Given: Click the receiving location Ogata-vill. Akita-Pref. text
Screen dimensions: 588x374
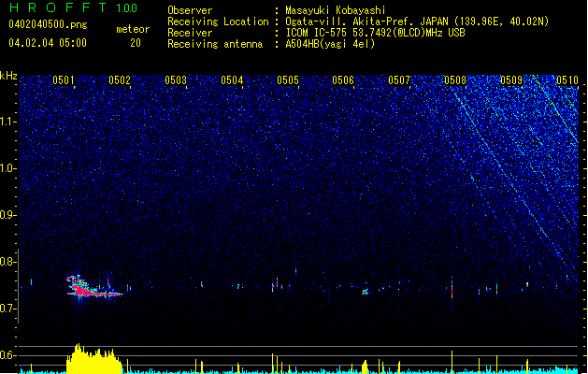Looking at the screenshot, I should 417,22.
